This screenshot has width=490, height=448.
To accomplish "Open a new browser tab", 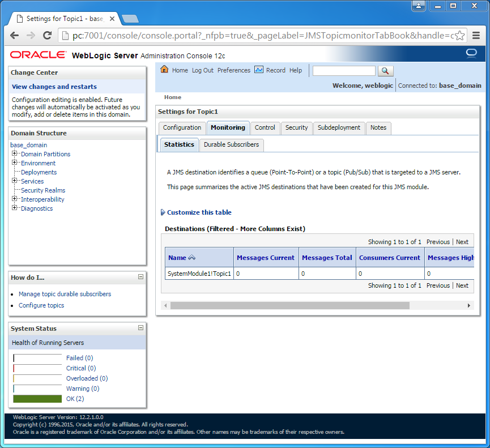I will (130, 19).
